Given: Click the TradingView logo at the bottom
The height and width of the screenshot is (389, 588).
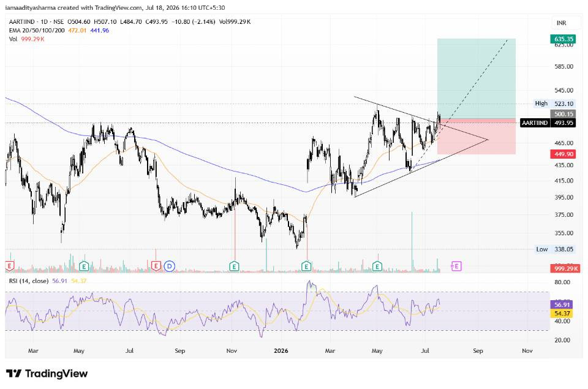Looking at the screenshot, I should point(47,374).
